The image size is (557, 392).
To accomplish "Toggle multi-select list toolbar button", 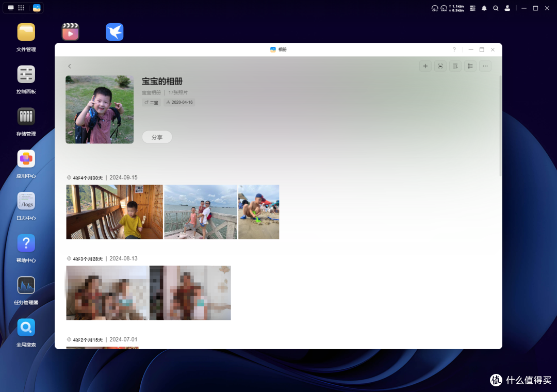I will [470, 66].
